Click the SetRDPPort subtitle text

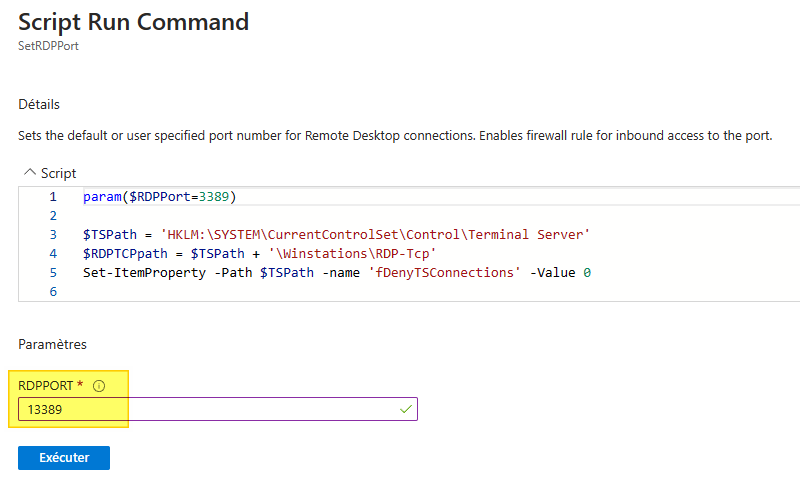(x=48, y=46)
